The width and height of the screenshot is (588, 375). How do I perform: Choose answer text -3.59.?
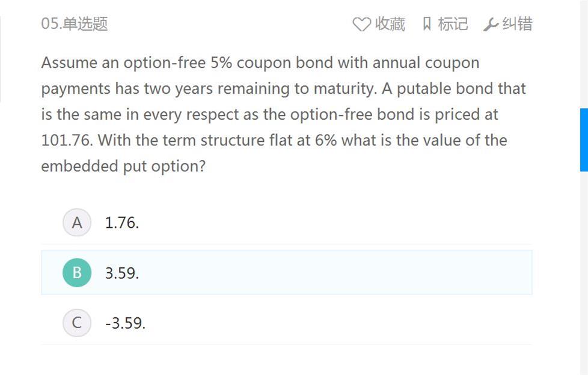tap(125, 323)
